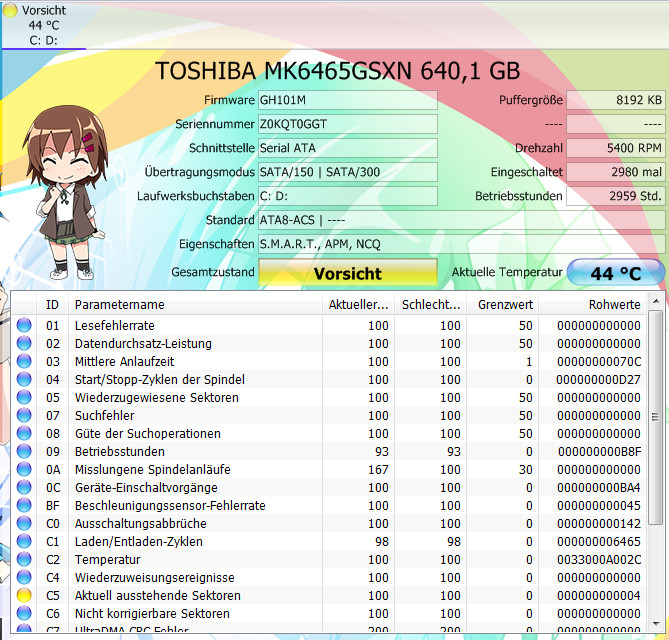Screen dimensions: 669x640
Task: Click the yellow status circle beside Vorsicht tab
Action: 10,10
